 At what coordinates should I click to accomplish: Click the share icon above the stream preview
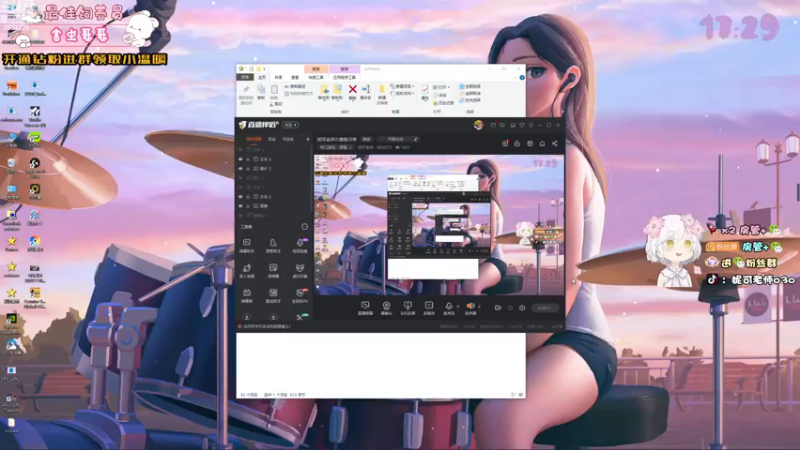555,143
